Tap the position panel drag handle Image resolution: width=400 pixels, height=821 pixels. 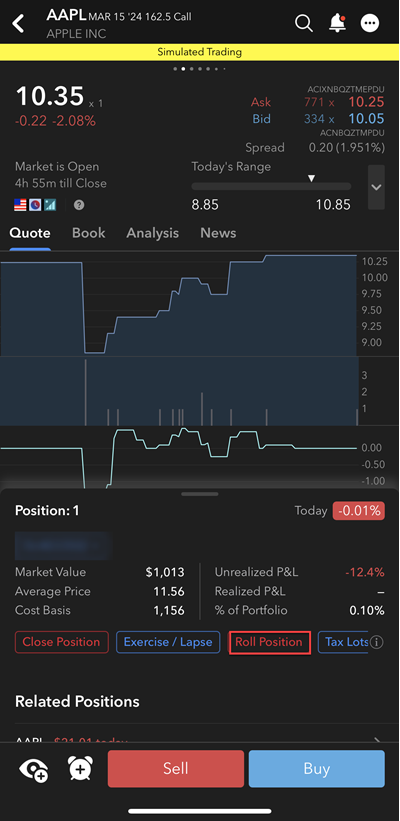pos(199,494)
